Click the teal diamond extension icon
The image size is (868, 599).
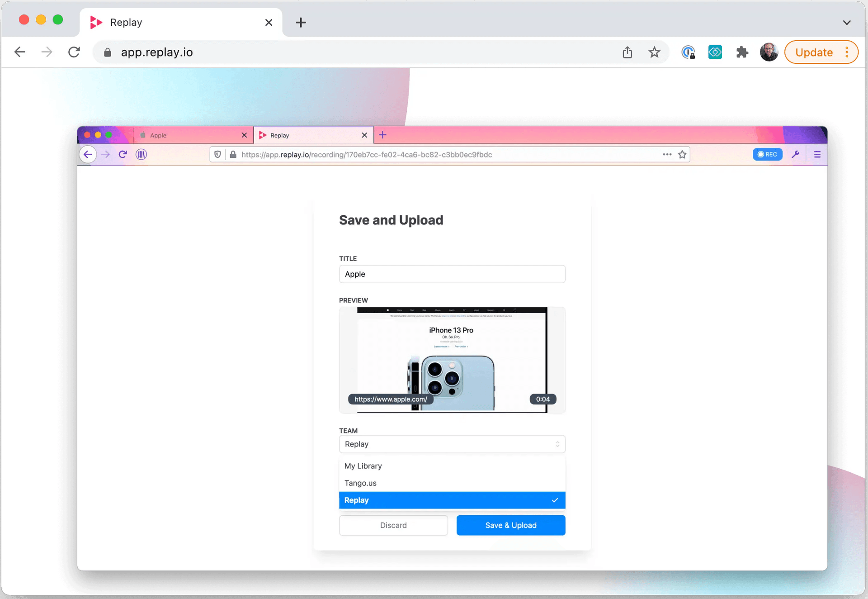pos(715,52)
